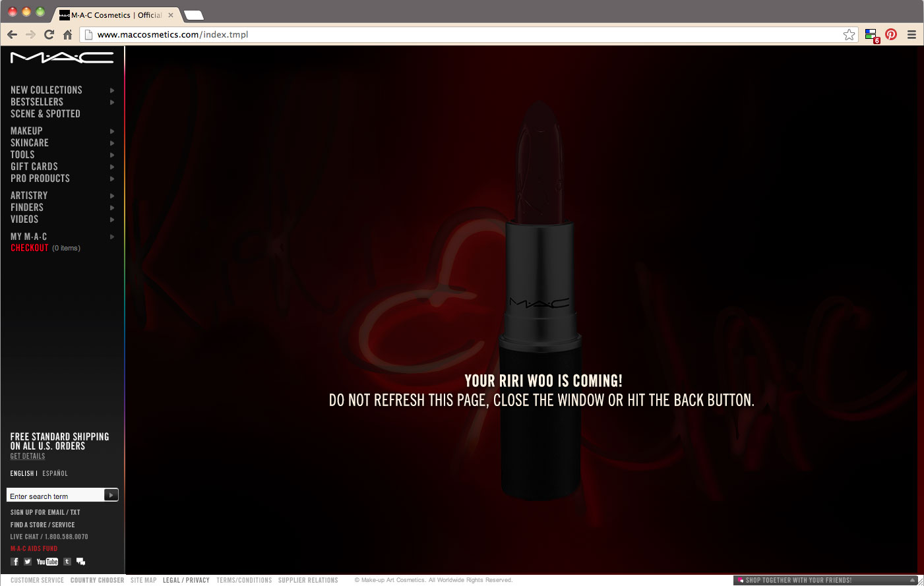The width and height of the screenshot is (924, 586).
Task: Open the My M·A·C menu item
Action: (x=28, y=237)
